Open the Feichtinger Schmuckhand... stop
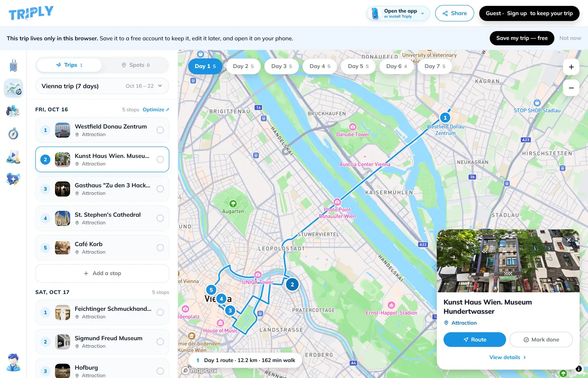Viewport: 588px width, 378px height. click(x=102, y=312)
